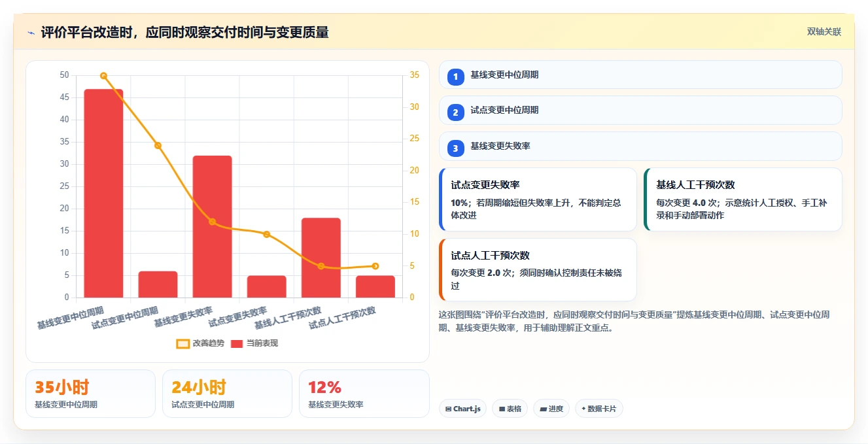Click the 12% stat card
Screen dimensions: 868x444
coord(364,394)
